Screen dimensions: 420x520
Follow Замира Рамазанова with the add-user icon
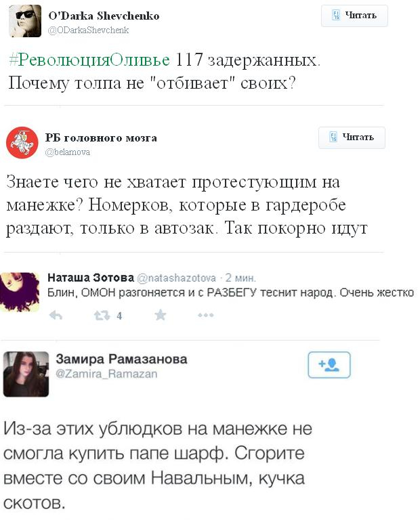click(329, 365)
